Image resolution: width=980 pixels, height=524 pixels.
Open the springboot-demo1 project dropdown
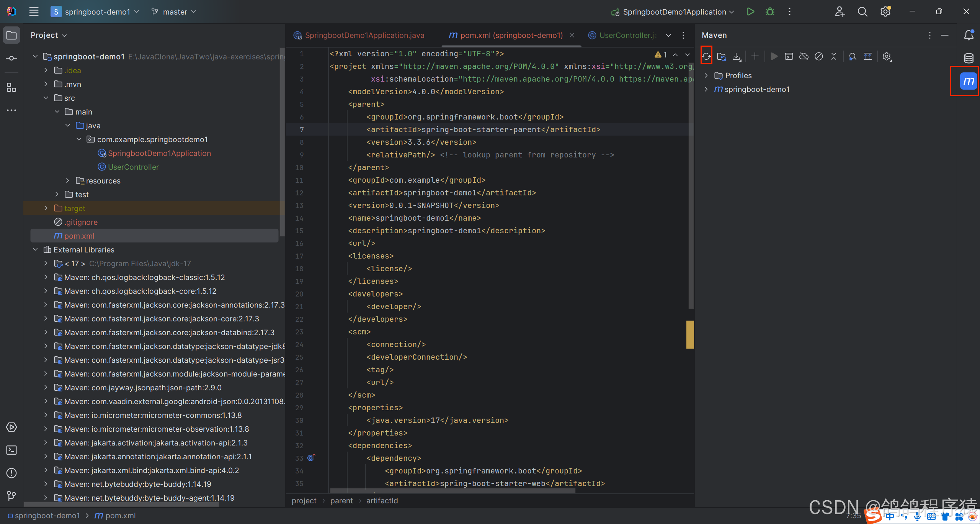pos(95,11)
